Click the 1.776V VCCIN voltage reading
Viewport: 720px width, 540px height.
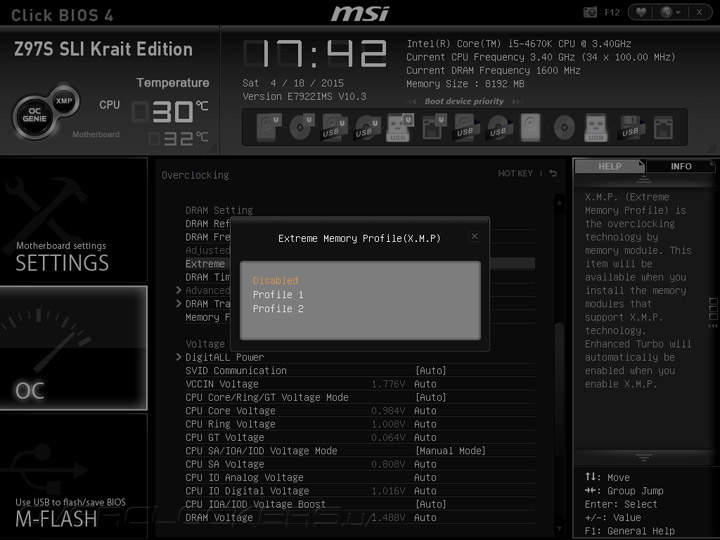coord(388,384)
